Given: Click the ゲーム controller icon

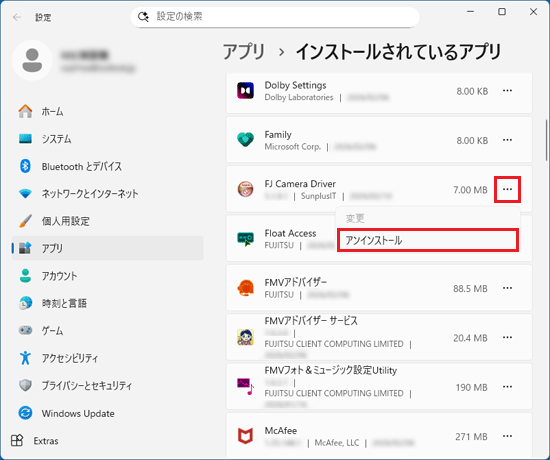Looking at the screenshot, I should (x=25, y=330).
